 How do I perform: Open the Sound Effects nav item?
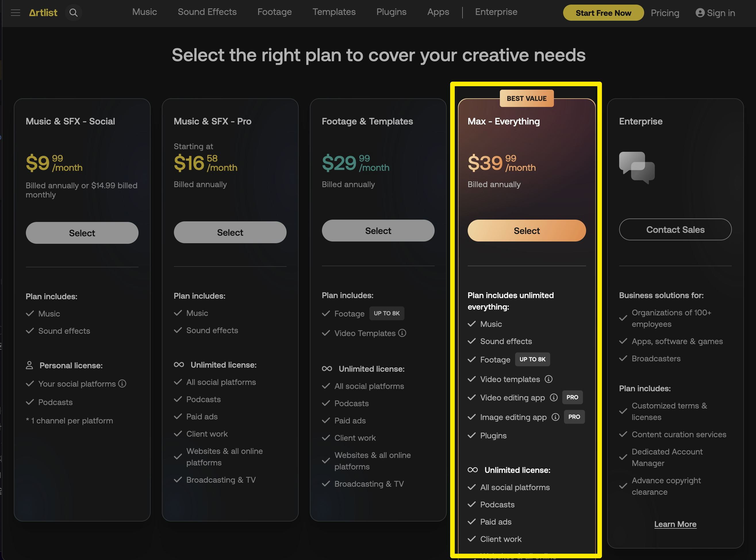pos(207,12)
